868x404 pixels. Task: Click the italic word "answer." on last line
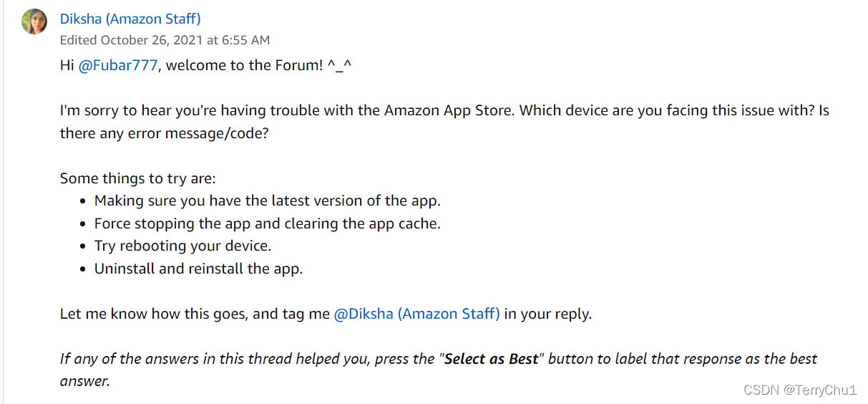pyautogui.click(x=84, y=382)
